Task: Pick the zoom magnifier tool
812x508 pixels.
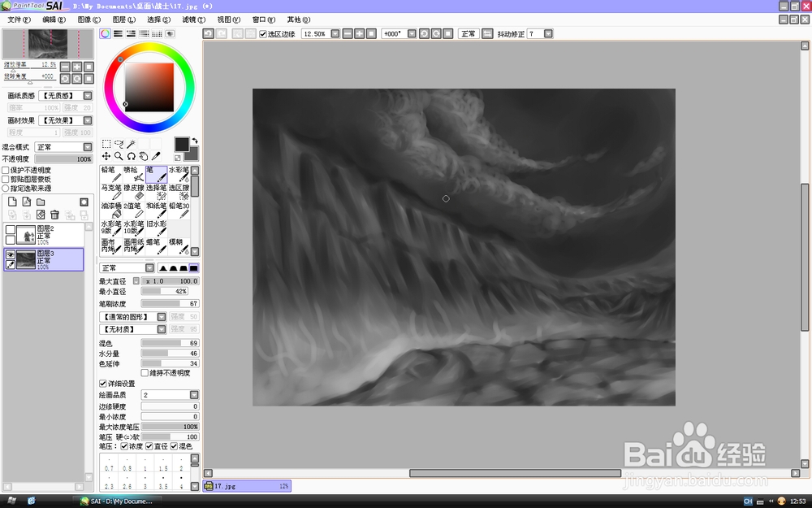Action: point(119,156)
